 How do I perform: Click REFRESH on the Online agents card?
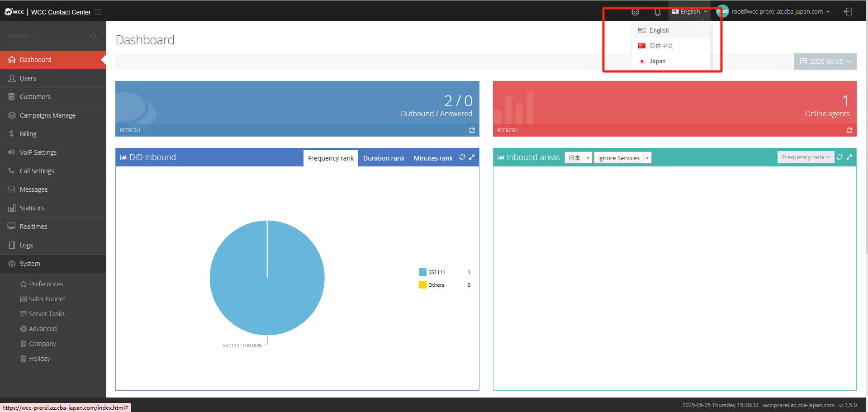coord(507,130)
